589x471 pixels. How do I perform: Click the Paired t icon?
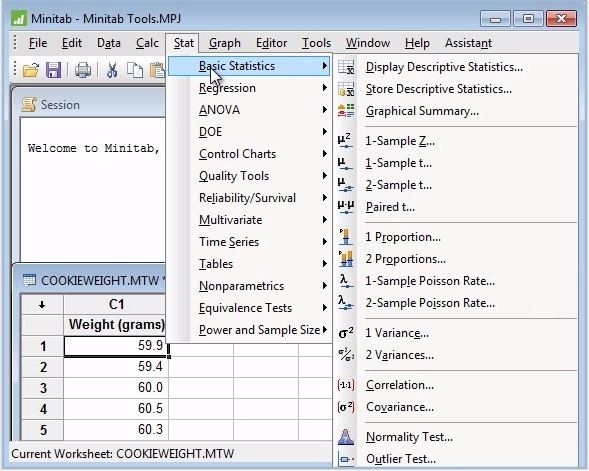[346, 207]
